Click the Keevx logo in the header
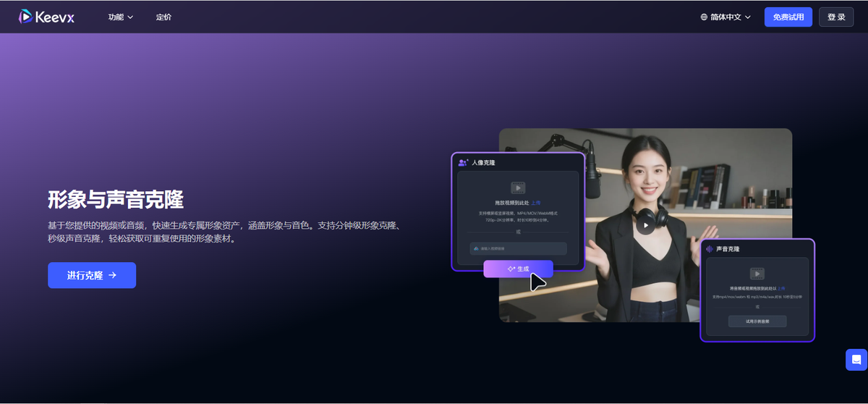This screenshot has width=868, height=404. point(46,17)
